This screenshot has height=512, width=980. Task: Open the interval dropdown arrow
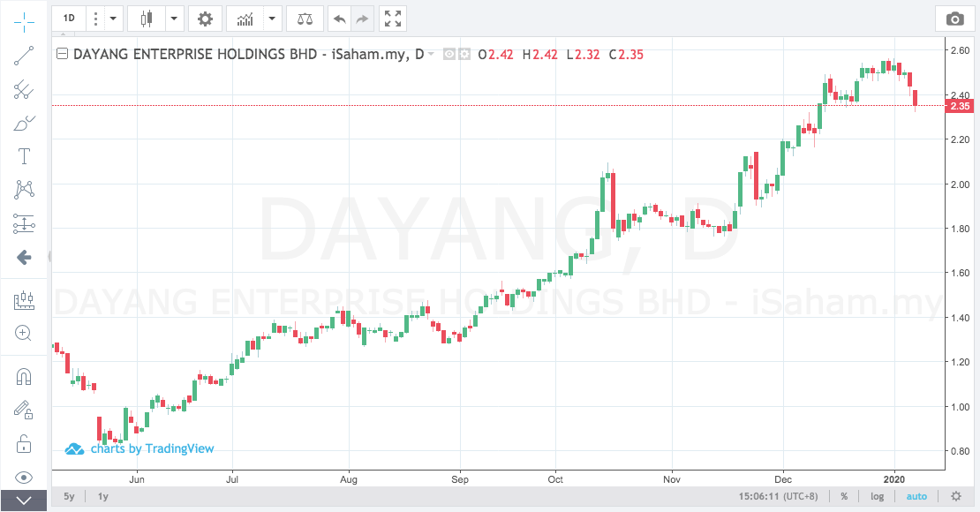point(113,19)
